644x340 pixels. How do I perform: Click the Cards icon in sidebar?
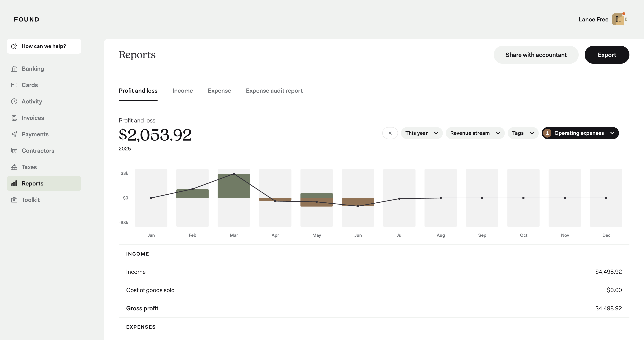tap(14, 85)
